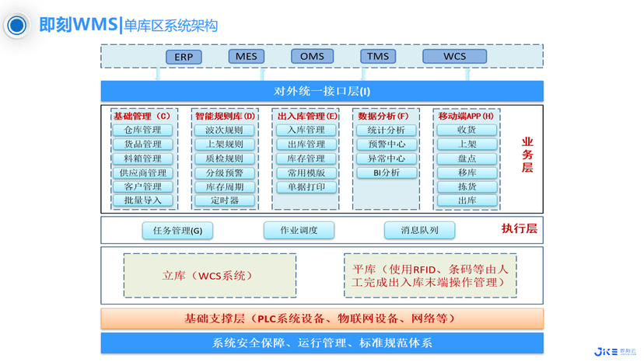The height and width of the screenshot is (362, 644).
Task: Select 任务管理(G) box
Action: (x=177, y=231)
